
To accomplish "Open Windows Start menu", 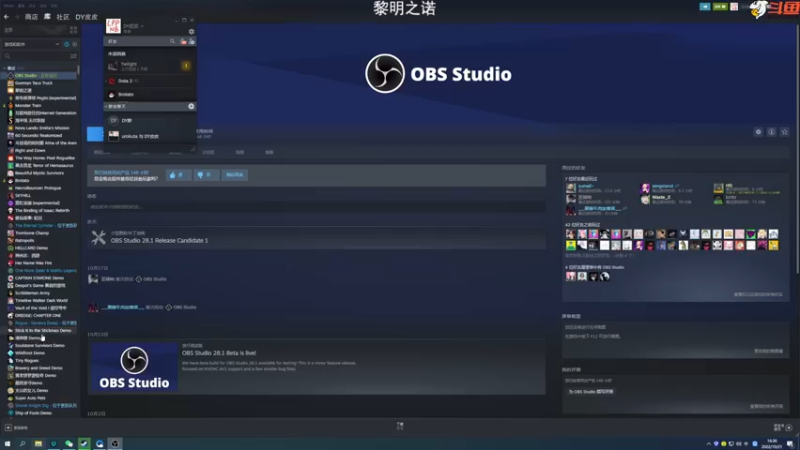I will click(x=7, y=444).
